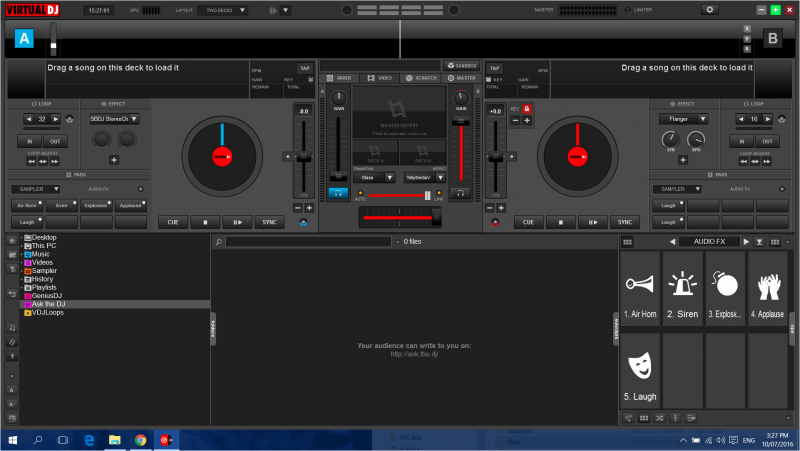Open the video effect dropdown

(425, 178)
